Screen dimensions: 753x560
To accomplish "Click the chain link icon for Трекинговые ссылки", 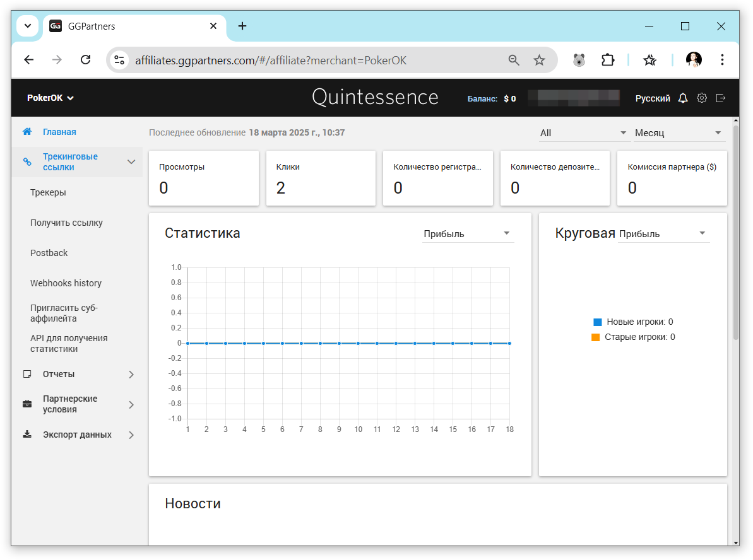I will pyautogui.click(x=27, y=161).
